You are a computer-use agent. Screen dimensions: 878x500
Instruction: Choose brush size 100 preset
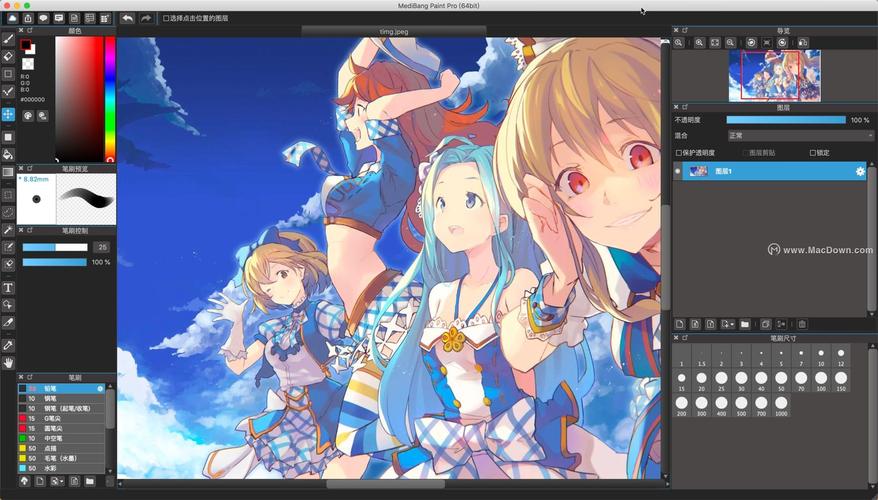[821, 381]
